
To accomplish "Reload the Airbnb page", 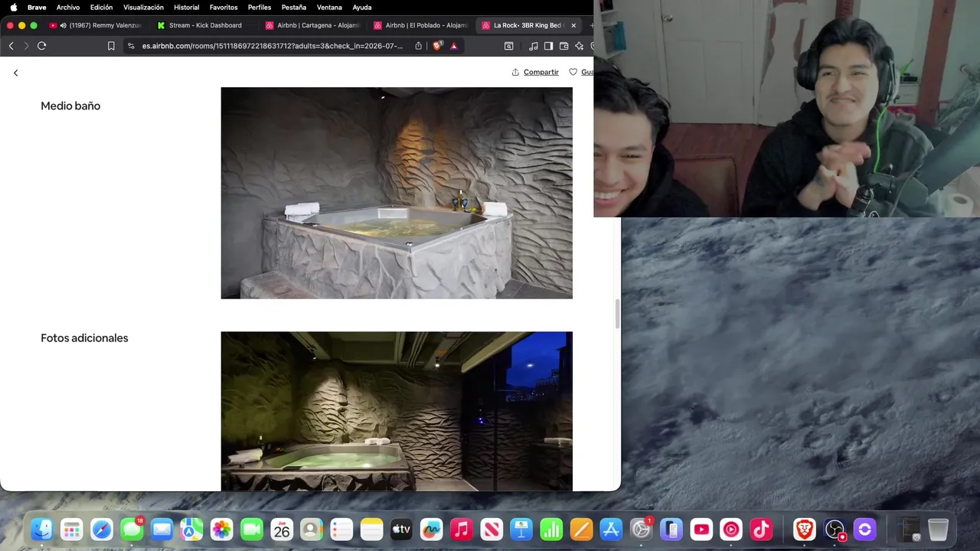I will [42, 46].
